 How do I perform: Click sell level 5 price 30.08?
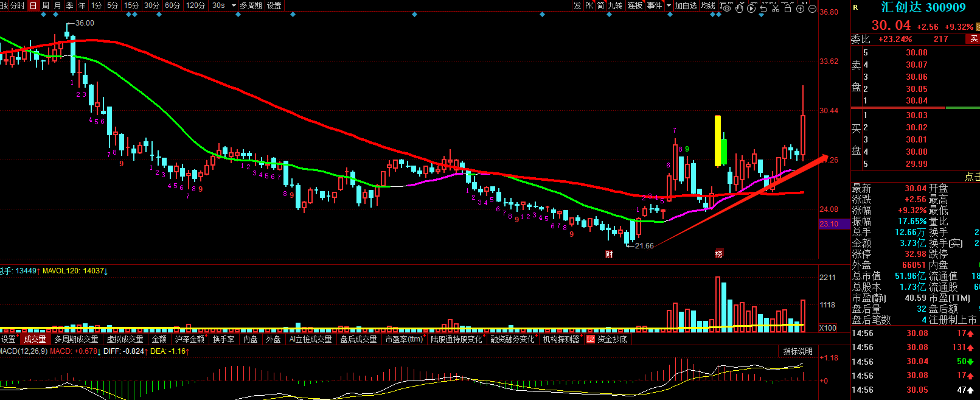coord(916,52)
